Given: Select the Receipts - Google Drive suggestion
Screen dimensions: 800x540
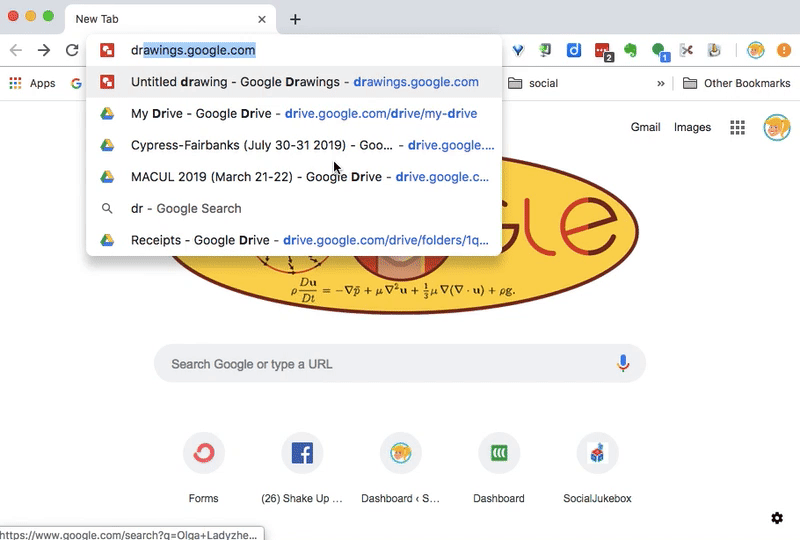Looking at the screenshot, I should tap(294, 240).
